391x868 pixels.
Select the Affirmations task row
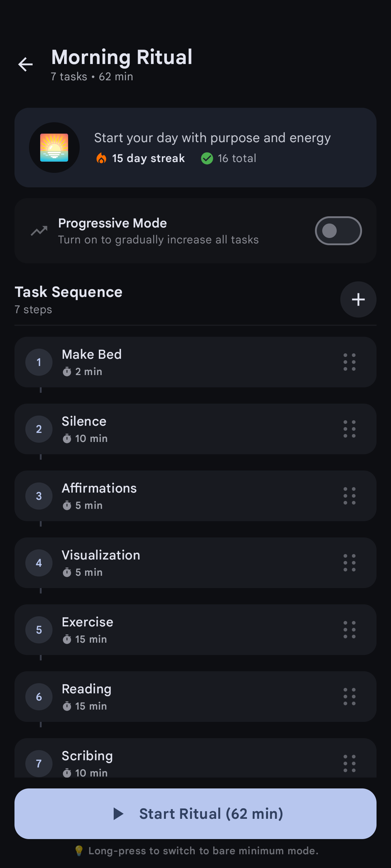coord(181,496)
